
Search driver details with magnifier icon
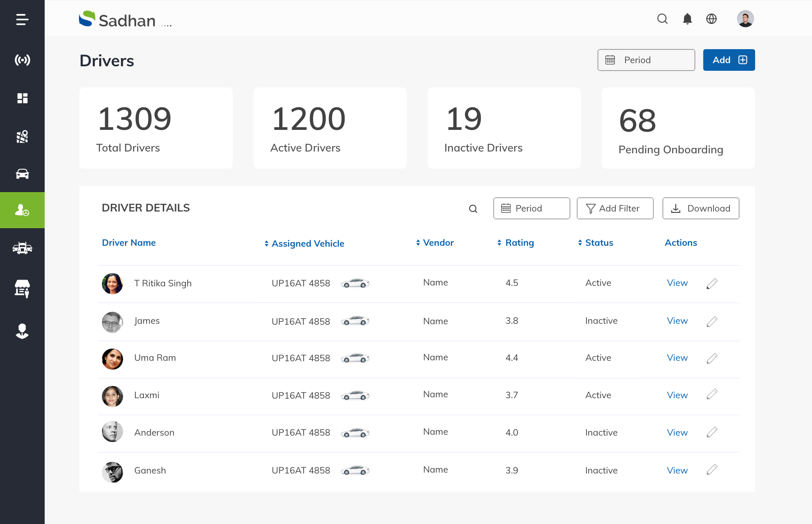pyautogui.click(x=473, y=209)
